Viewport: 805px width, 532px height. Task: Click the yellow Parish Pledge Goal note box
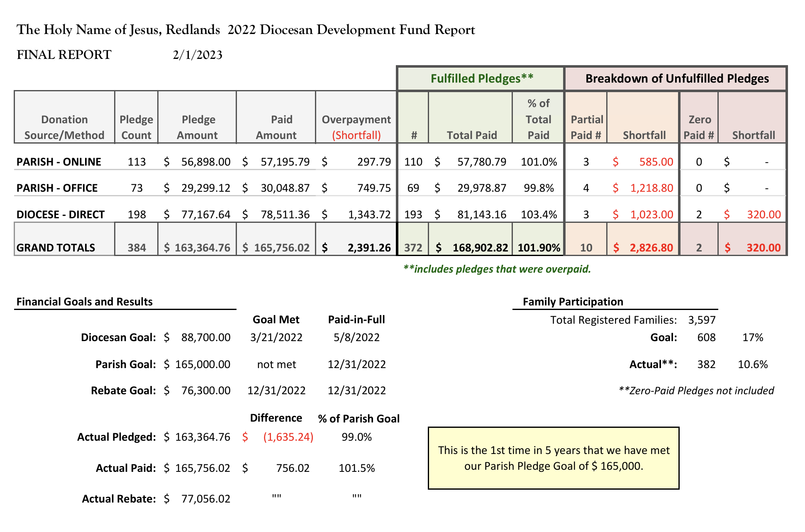(554, 458)
